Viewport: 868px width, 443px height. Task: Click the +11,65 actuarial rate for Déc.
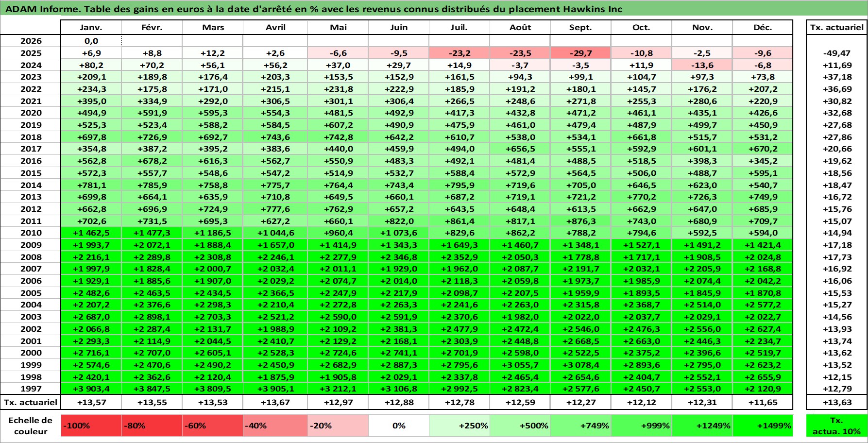[763, 402]
